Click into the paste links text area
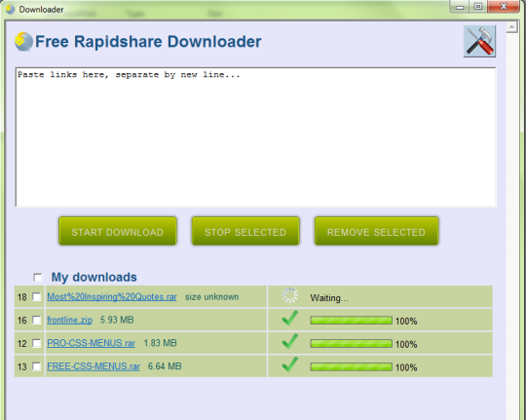The height and width of the screenshot is (420, 526). tap(255, 137)
